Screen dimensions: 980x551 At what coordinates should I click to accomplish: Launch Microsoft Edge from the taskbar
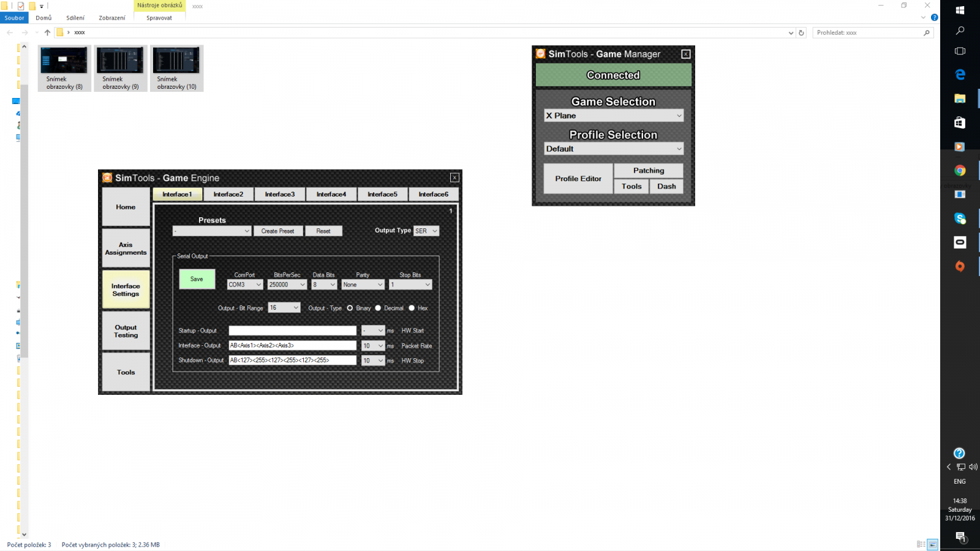coord(960,74)
